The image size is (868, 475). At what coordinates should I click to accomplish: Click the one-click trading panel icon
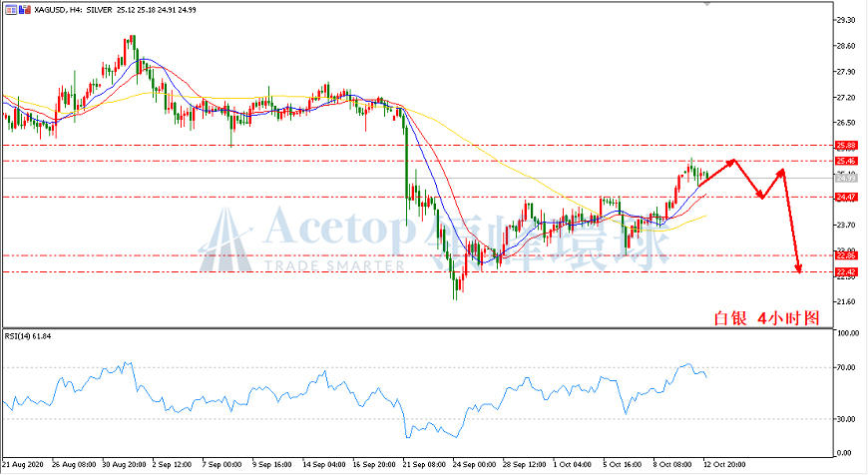pos(11,10)
